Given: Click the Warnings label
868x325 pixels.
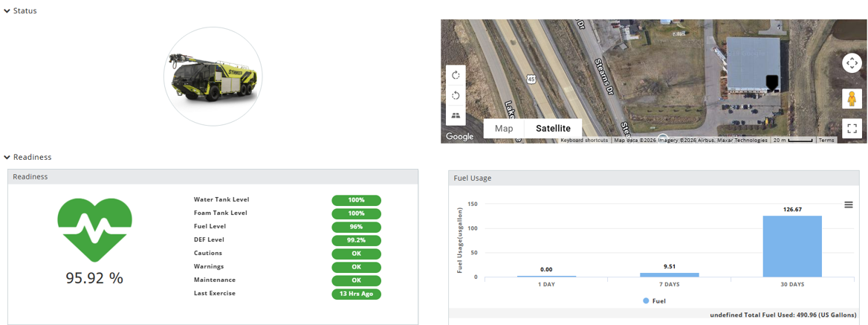Looking at the screenshot, I should 209,266.
